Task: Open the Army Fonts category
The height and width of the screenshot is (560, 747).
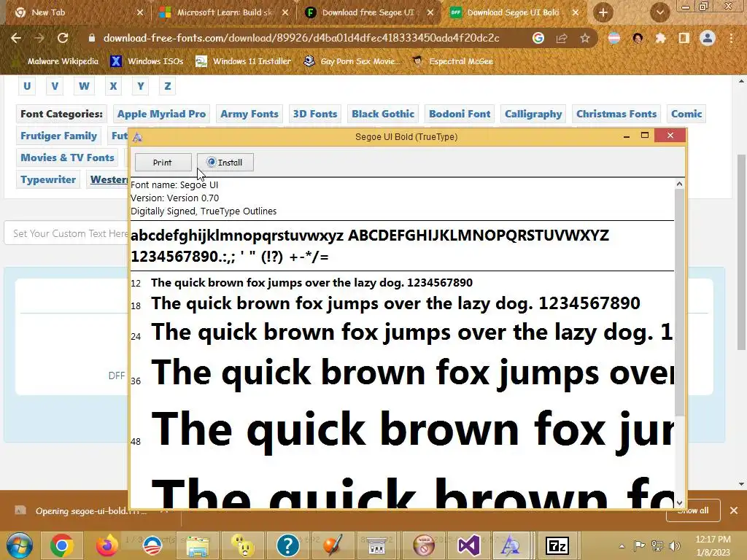Action: click(x=249, y=114)
